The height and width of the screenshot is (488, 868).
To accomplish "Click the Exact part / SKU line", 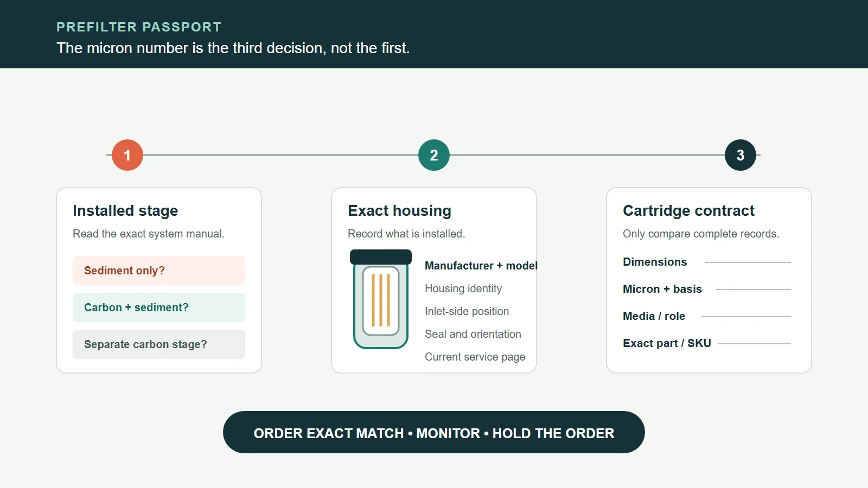I will coord(754,344).
